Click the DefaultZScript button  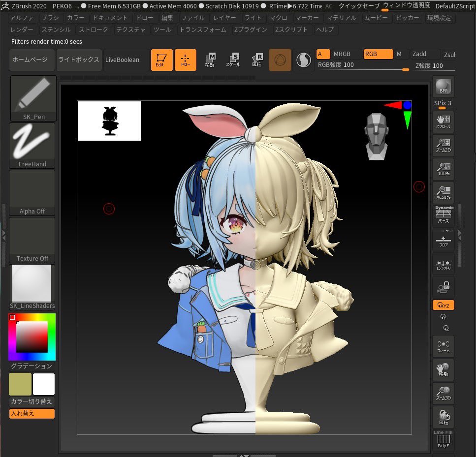coord(455,6)
